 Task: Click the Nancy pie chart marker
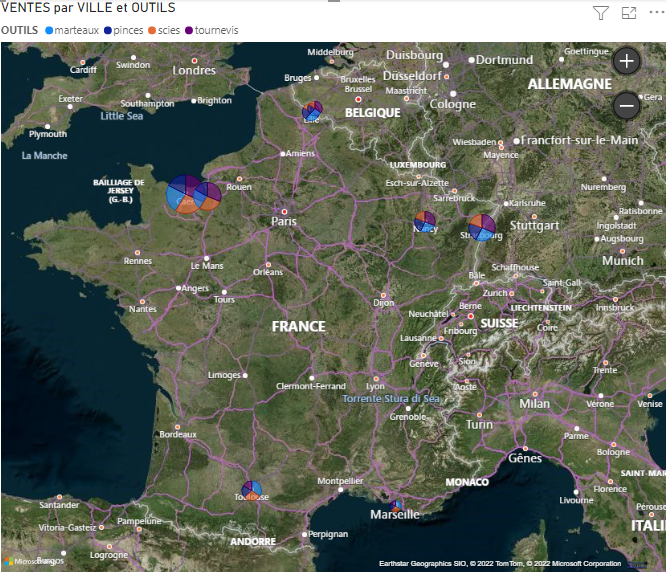425,222
